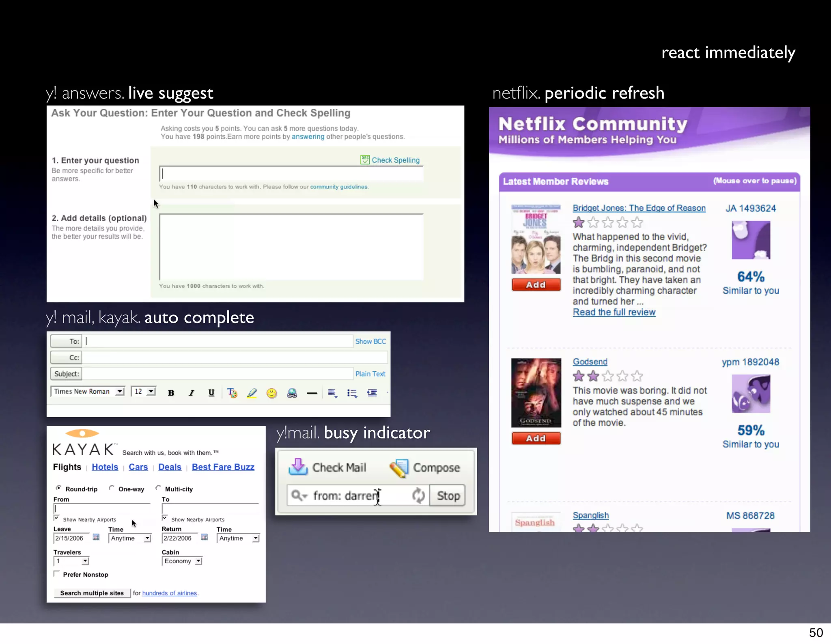Open the Times New Roman font dropdown
831x644 pixels.
coord(88,391)
